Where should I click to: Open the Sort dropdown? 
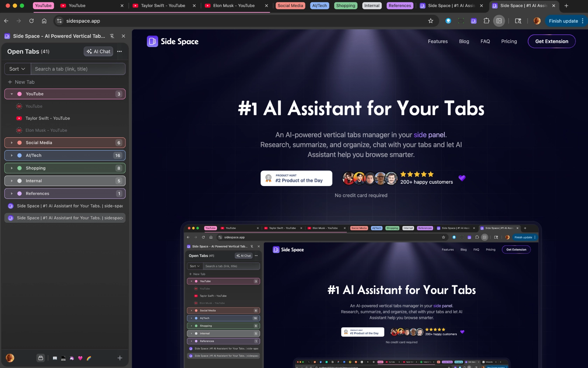tap(16, 69)
